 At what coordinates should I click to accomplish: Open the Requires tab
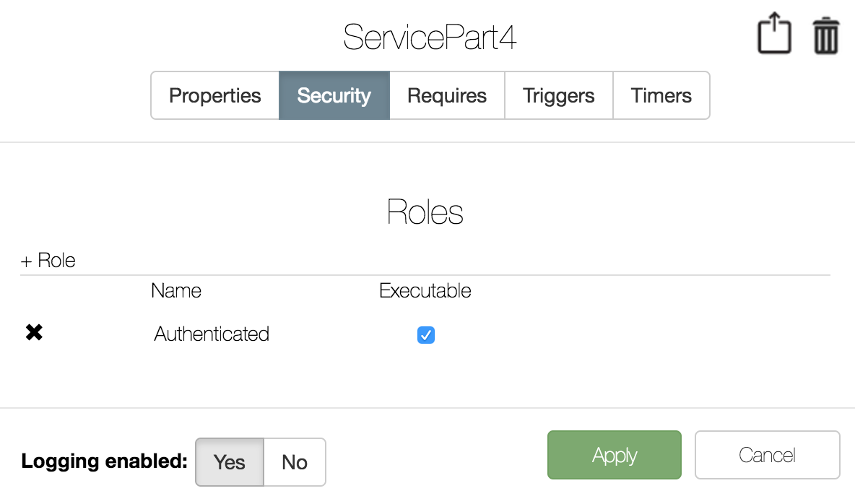[447, 95]
